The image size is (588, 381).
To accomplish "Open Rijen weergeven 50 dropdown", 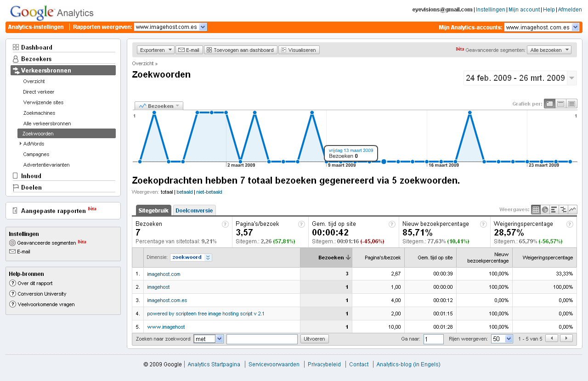I will [502, 339].
